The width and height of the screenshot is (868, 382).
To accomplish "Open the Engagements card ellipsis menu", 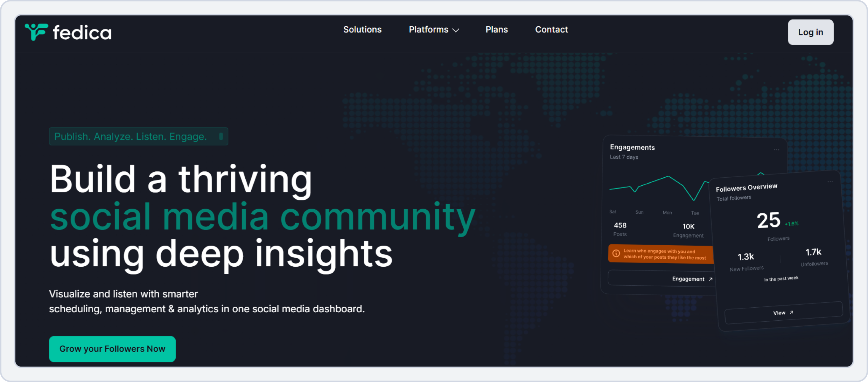I will (x=777, y=150).
